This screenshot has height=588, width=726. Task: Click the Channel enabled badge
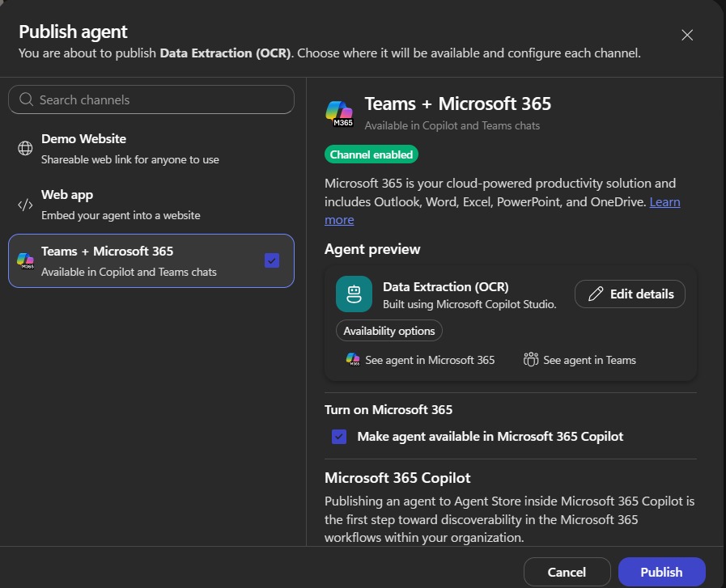click(371, 154)
